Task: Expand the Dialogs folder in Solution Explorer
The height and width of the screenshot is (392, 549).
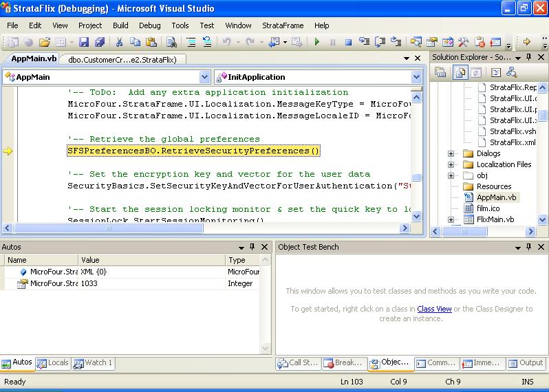Action: (x=451, y=153)
